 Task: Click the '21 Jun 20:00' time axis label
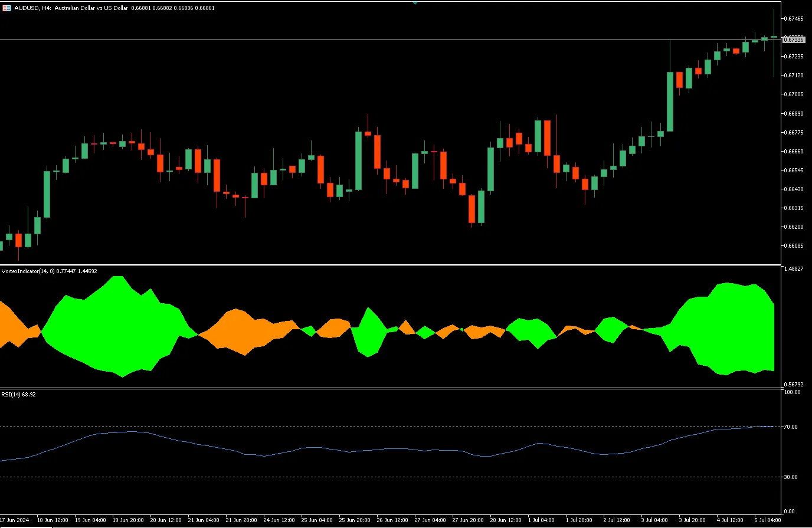241,520
